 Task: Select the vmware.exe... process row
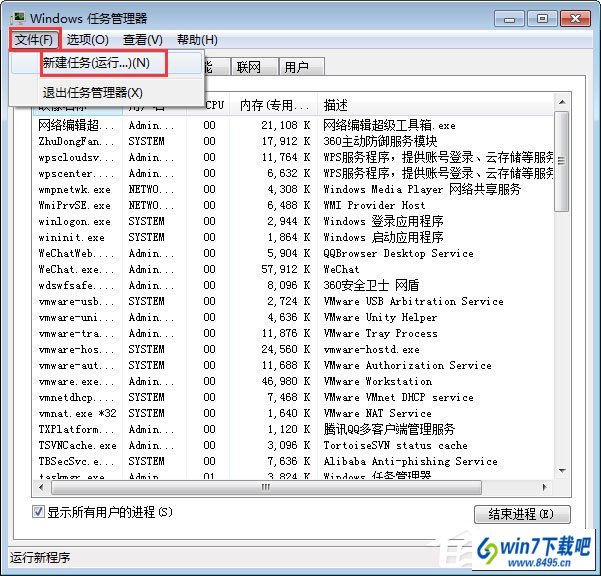pos(293,381)
